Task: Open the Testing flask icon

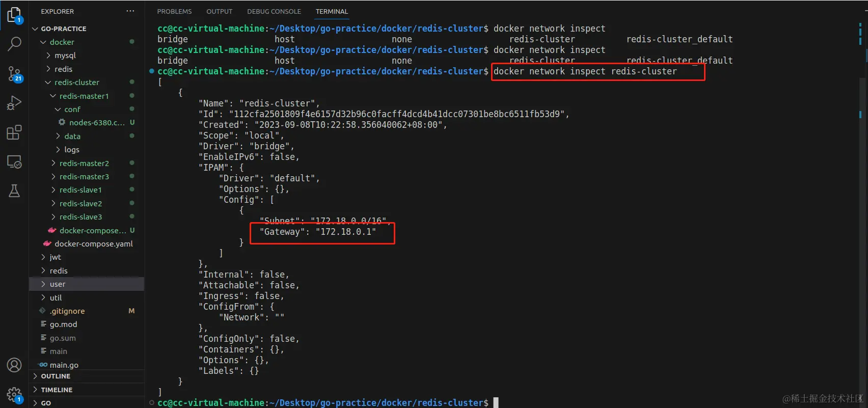Action: pos(14,191)
